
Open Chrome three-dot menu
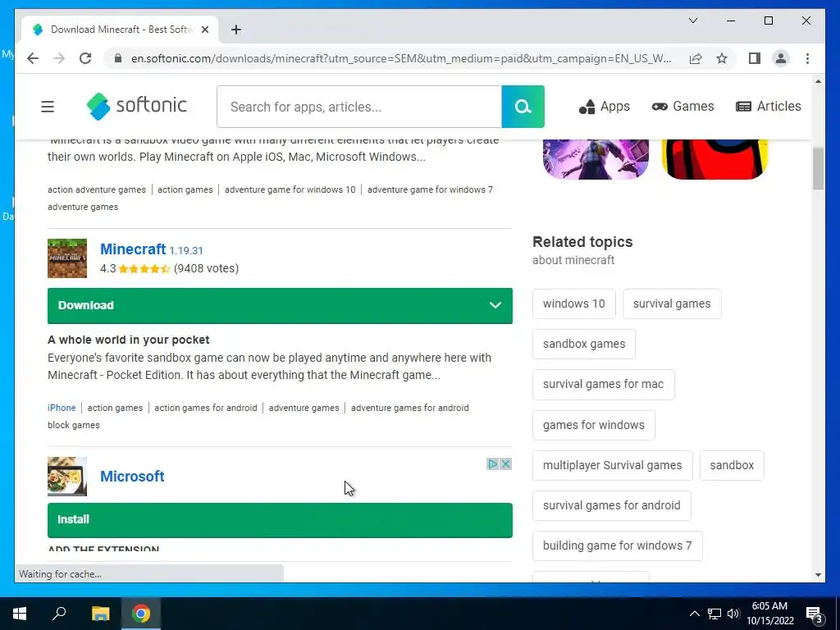807,58
